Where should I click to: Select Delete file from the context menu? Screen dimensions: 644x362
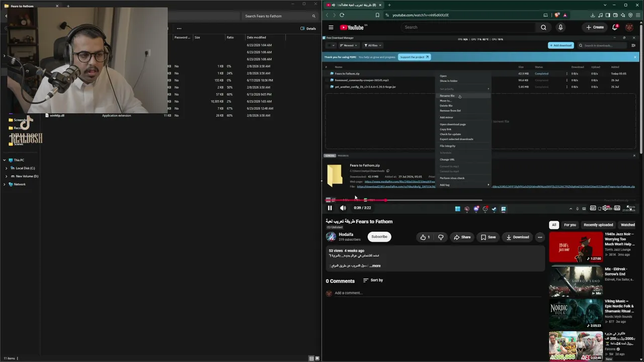pyautogui.click(x=446, y=106)
